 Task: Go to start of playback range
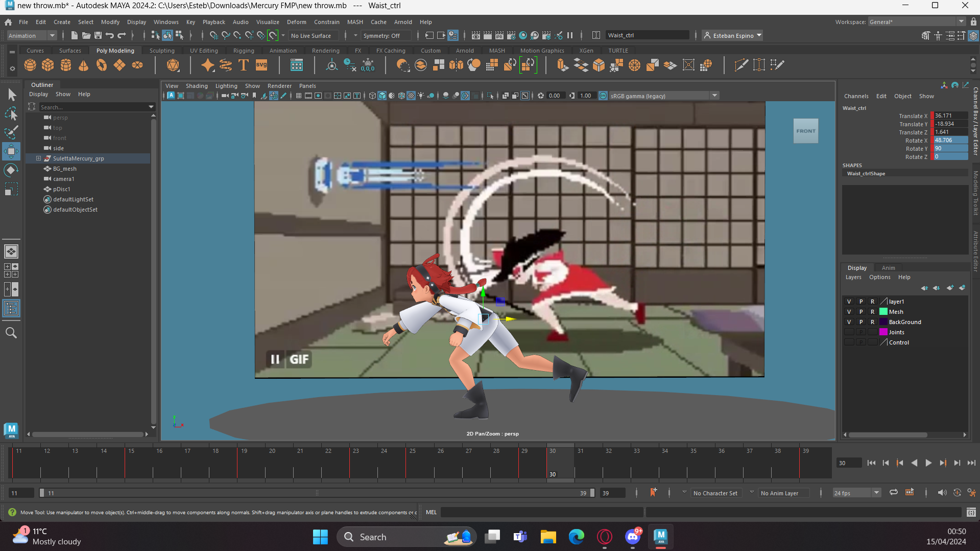pos(871,463)
